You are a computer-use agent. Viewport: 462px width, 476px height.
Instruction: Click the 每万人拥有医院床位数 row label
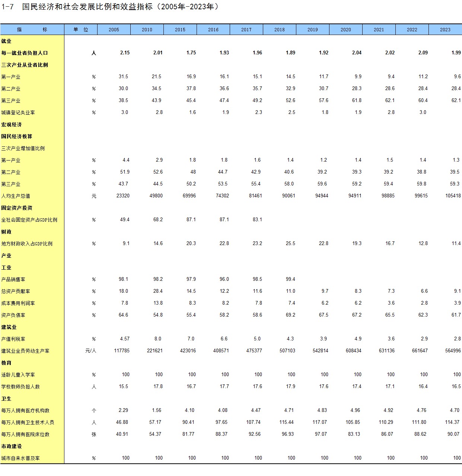pyautogui.click(x=25, y=434)
